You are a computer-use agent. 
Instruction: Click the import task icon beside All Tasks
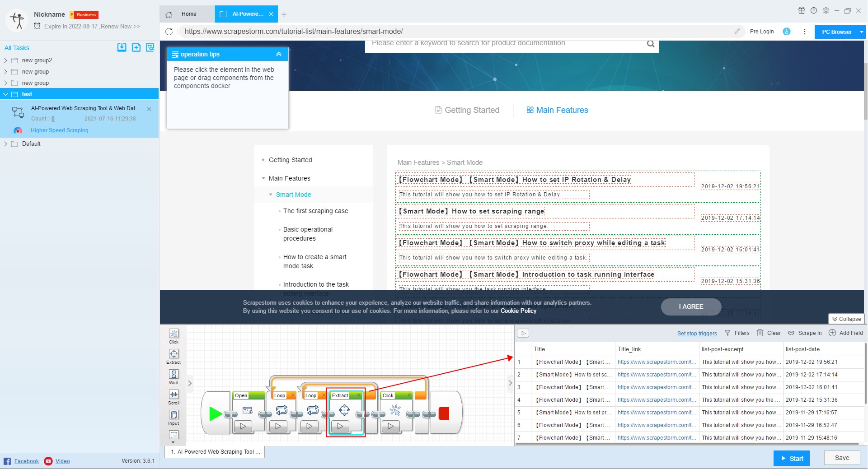click(x=122, y=47)
